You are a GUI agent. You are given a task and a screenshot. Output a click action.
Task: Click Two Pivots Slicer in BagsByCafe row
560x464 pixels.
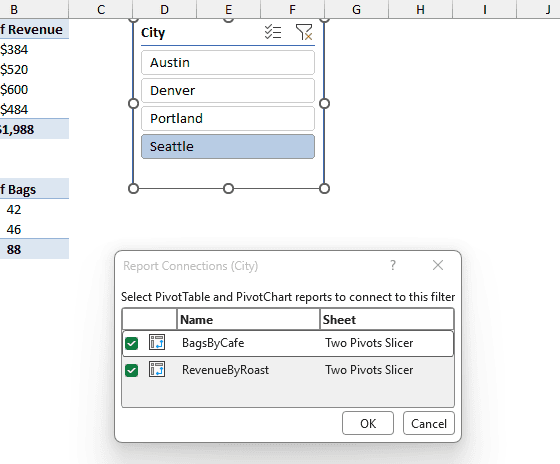coord(369,343)
